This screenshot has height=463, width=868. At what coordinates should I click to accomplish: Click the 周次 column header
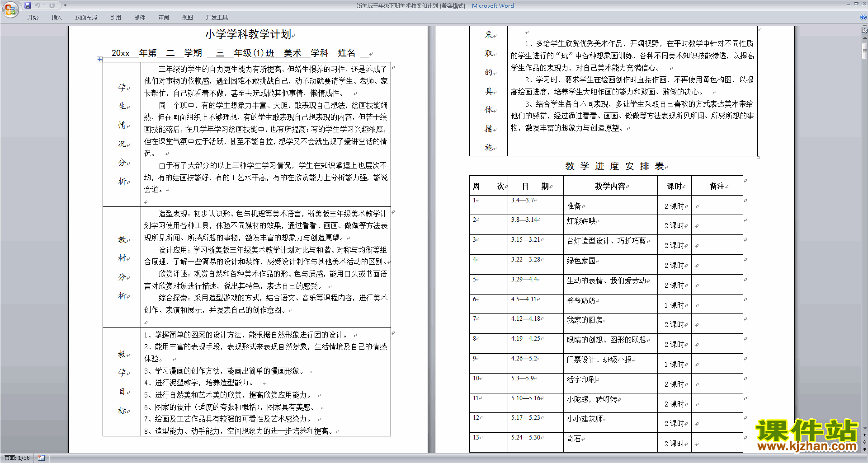click(488, 186)
